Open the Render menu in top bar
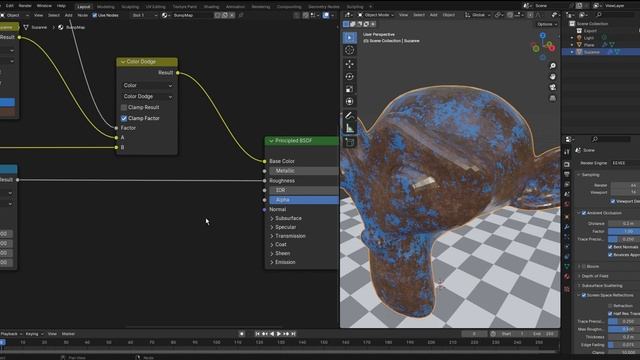640x360 pixels. pos(25,6)
